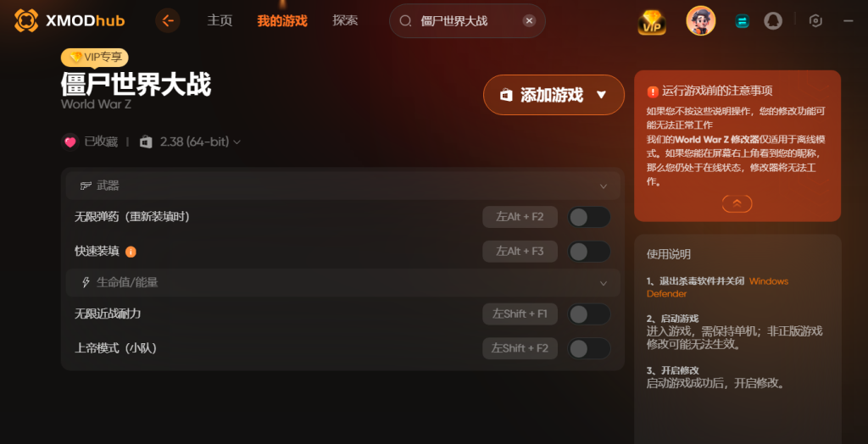
Task: Turn on 上帝模式 (小队) switch
Action: (x=589, y=348)
